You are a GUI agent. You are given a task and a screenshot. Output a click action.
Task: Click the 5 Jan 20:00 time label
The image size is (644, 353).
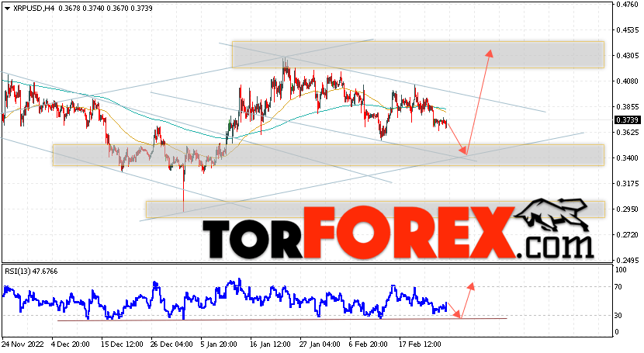pos(219,344)
